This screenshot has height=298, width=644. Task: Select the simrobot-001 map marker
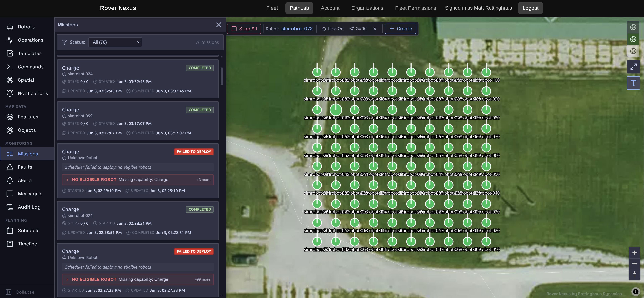point(317,241)
